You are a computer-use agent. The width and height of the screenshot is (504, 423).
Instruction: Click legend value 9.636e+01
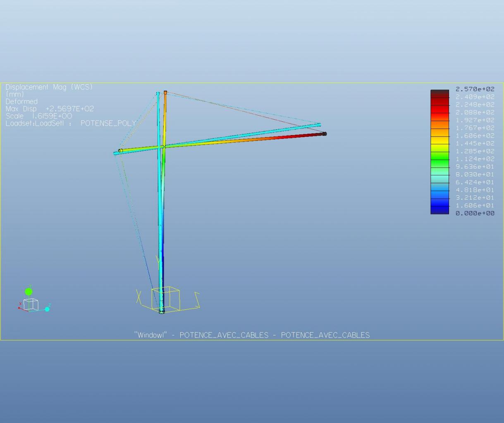pos(475,166)
